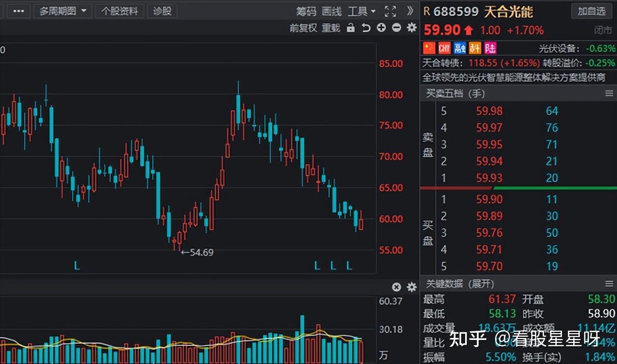Select sell level 3 price 59.95
Viewport: 617px width, 364px height.
[x=489, y=144]
